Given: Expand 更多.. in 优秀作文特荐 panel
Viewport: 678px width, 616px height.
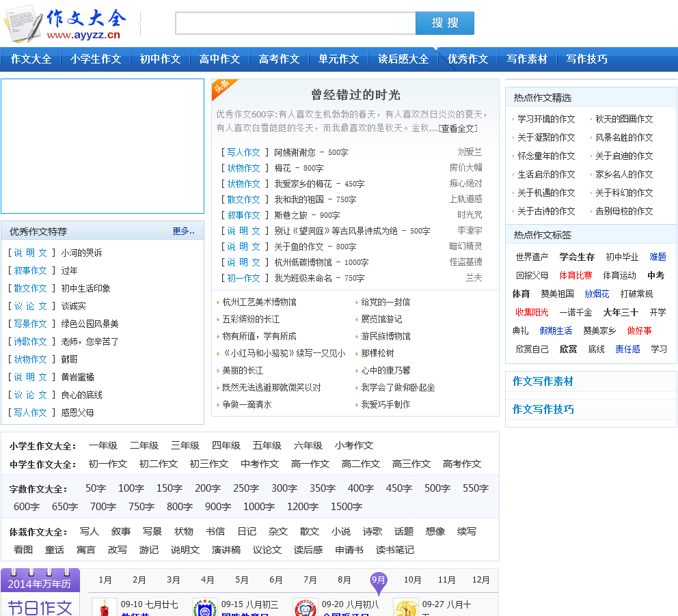Looking at the screenshot, I should point(183,232).
